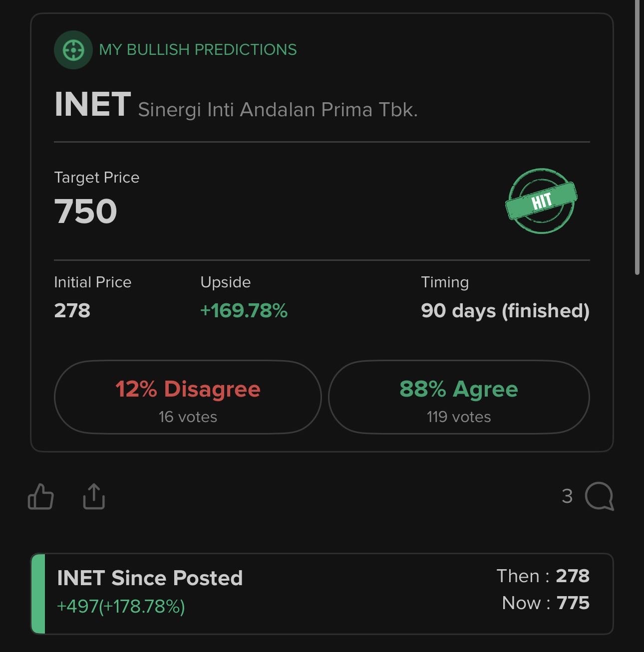Click the vertical scrollbar thumb
This screenshot has width=644, height=652.
coord(637,137)
